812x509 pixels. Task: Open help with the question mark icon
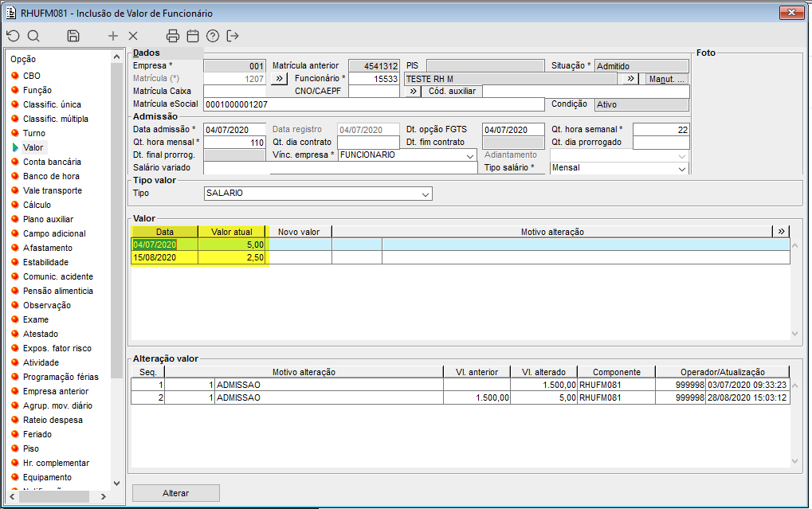213,36
